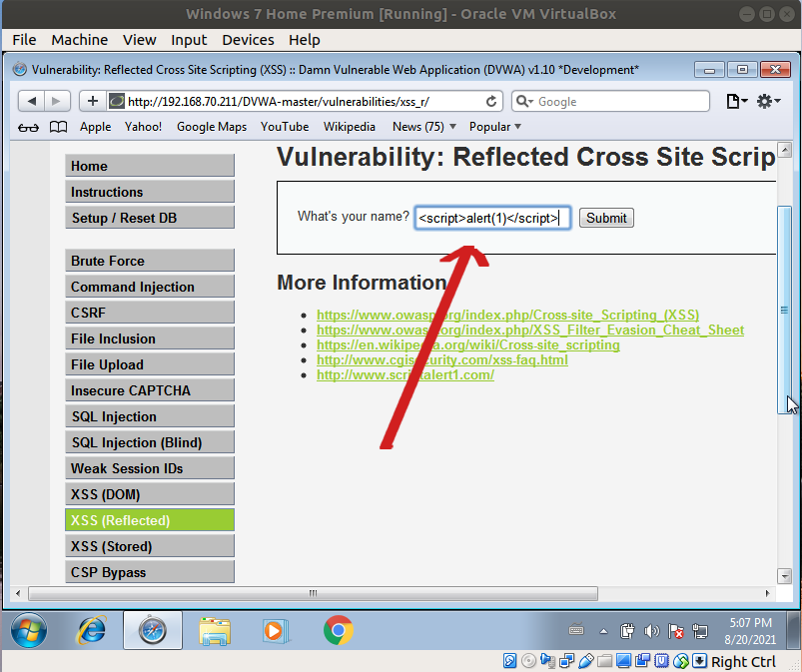Open the Google Maps bookmark
This screenshot has width=802, height=672.
212,127
